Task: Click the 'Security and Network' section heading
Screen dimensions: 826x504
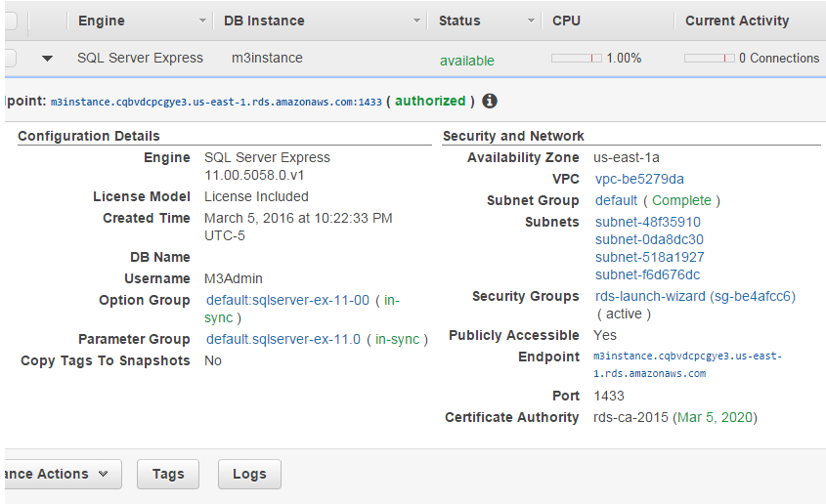Action: pyautogui.click(x=513, y=136)
